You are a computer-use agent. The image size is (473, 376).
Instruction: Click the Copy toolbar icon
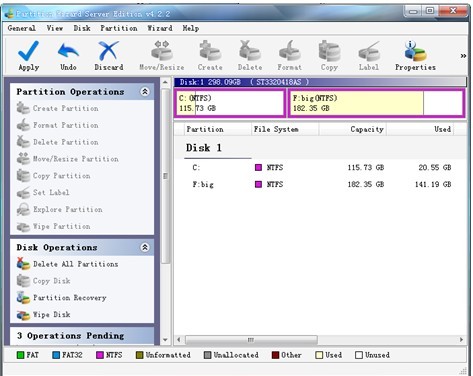coord(329,51)
